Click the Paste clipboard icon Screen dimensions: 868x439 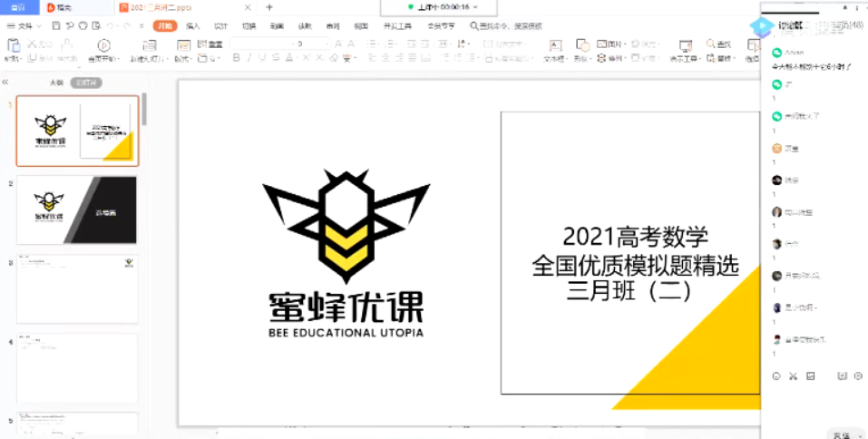pos(13,45)
